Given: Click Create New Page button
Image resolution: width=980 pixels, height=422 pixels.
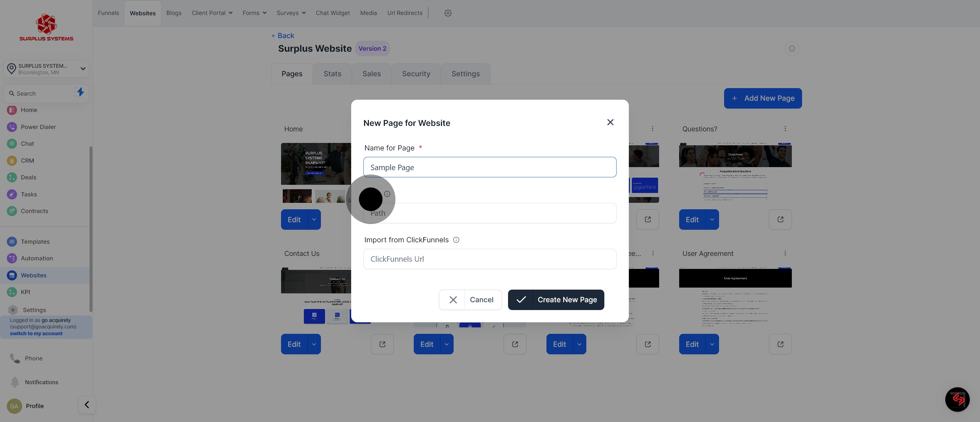Looking at the screenshot, I should 556,300.
